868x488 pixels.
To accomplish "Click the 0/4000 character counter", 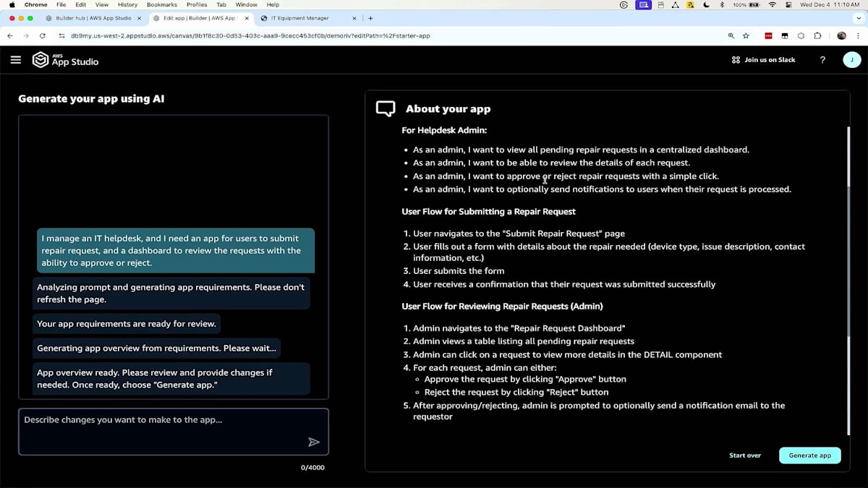I will click(312, 468).
